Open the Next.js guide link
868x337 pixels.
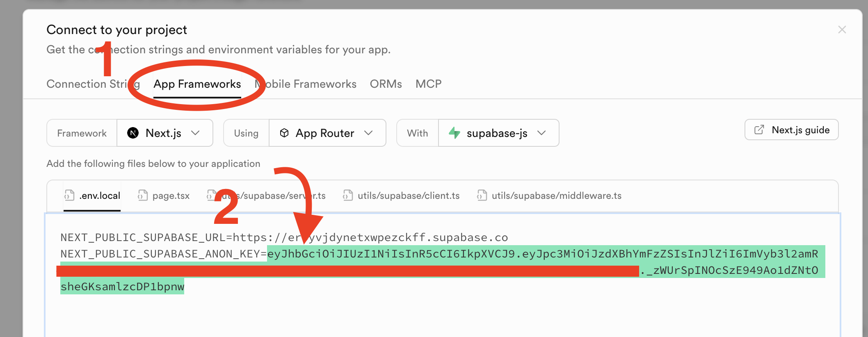[791, 130]
